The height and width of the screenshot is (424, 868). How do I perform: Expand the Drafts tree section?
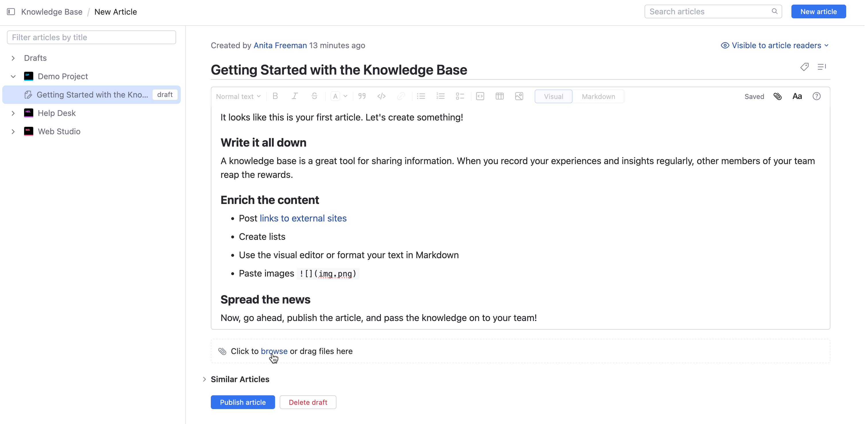click(13, 58)
